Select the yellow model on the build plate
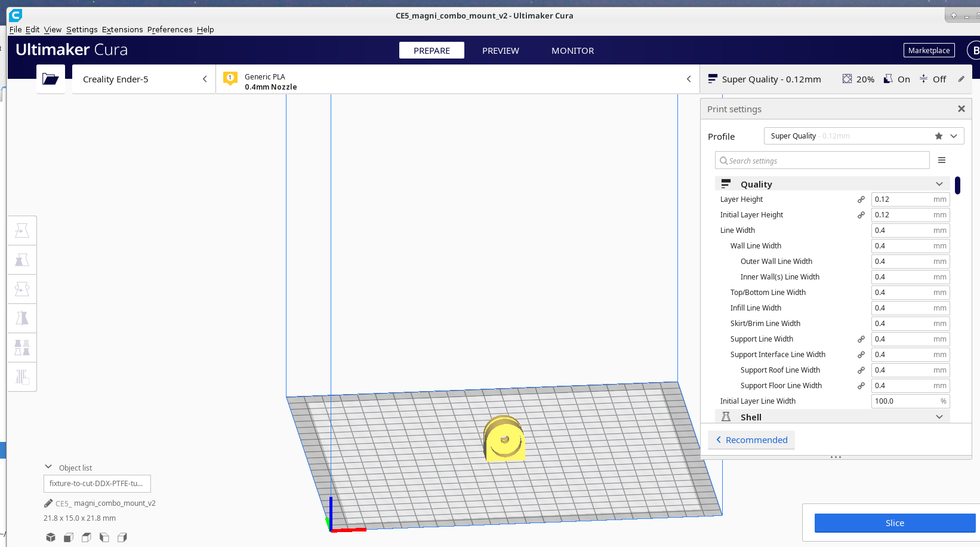Viewport: 980px width, 547px height. pyautogui.click(x=504, y=439)
